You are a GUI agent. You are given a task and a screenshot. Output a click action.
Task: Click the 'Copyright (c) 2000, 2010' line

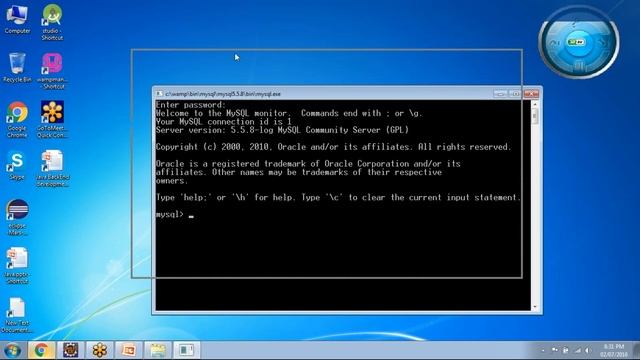333,147
